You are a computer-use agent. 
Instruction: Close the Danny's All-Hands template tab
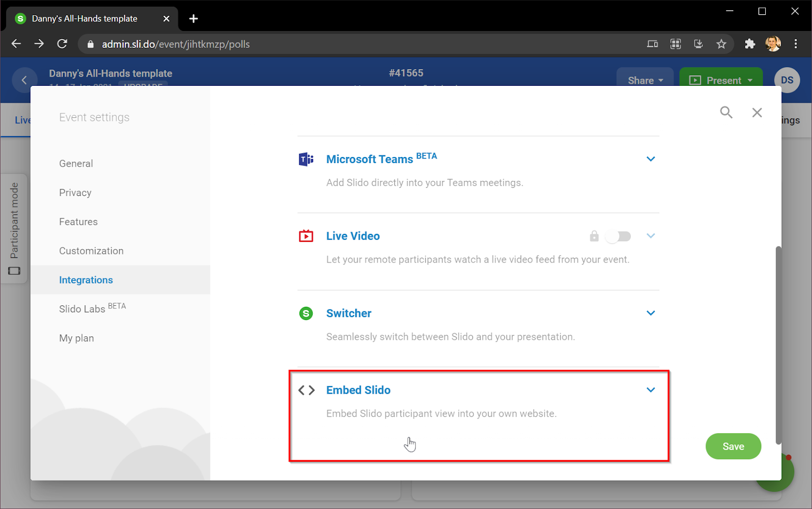166,19
